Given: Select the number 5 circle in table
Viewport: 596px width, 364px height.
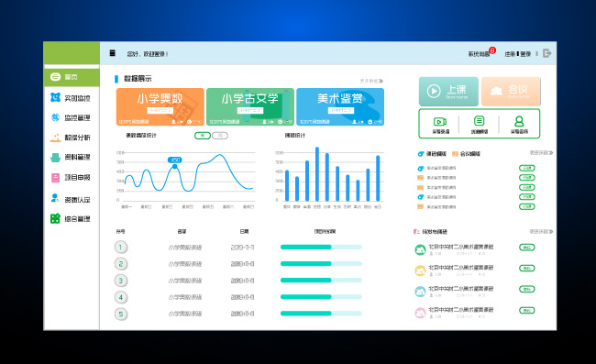Looking at the screenshot, I should point(121,314).
